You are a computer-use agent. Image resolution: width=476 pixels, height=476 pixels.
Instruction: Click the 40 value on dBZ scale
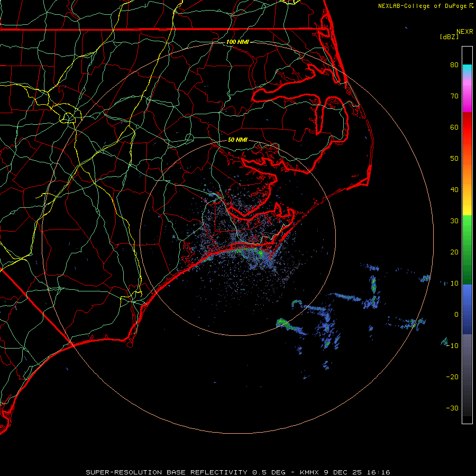[454, 190]
